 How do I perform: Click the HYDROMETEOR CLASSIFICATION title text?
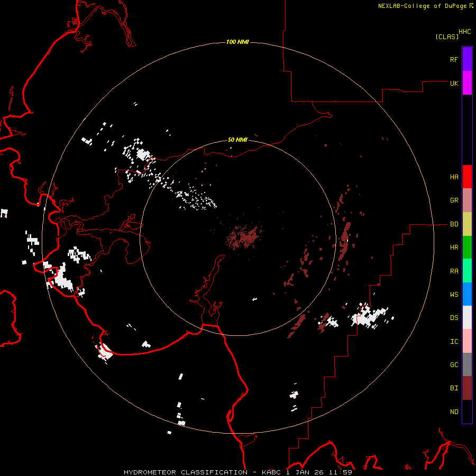click(186, 472)
